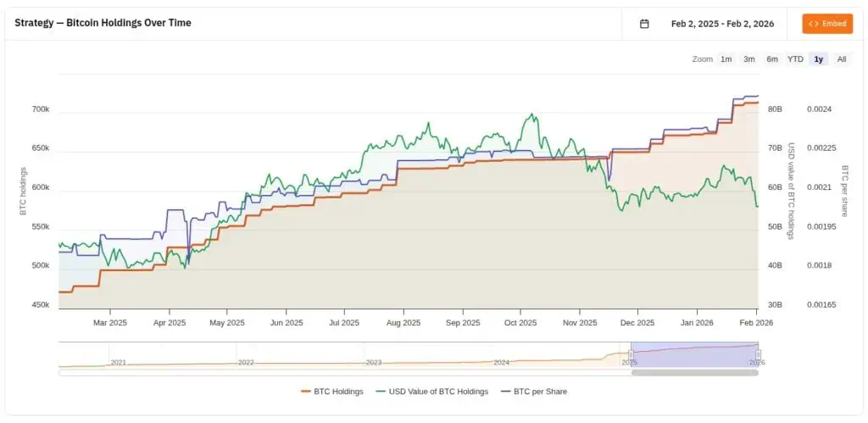Click the navigator scrollbar thumb below the timeline
This screenshot has width=868, height=423.
pos(694,373)
